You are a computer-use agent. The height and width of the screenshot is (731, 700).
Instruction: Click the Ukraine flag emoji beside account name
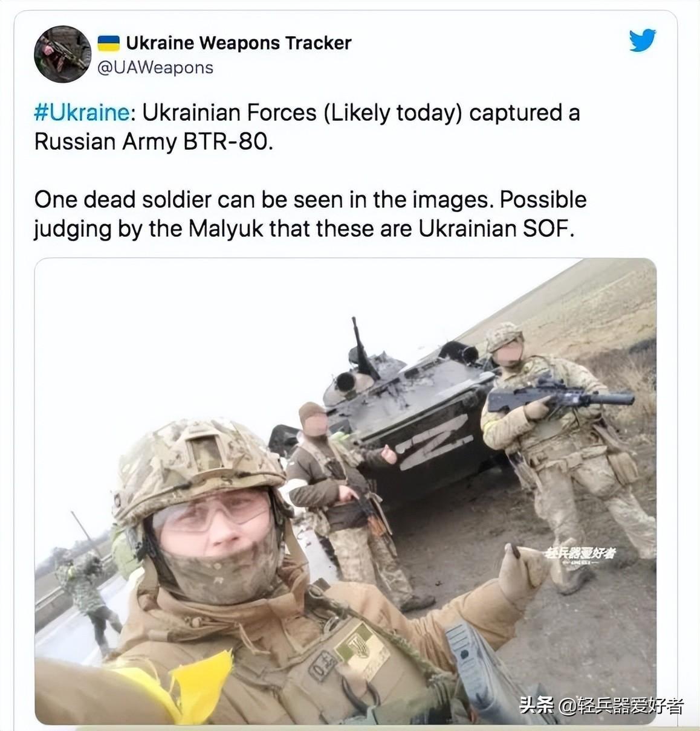click(x=109, y=43)
